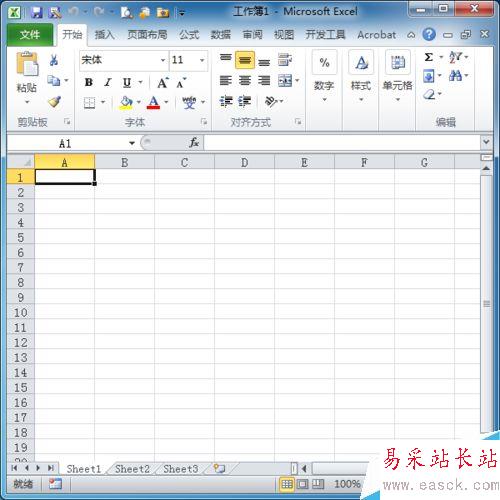Click the Increase Font Size icon
500x500 pixels.
click(163, 82)
